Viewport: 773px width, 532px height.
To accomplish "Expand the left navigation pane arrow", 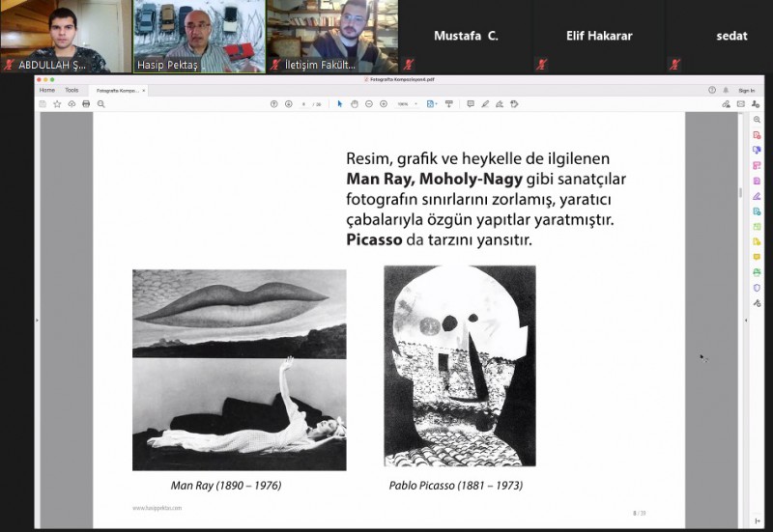I will [x=37, y=320].
